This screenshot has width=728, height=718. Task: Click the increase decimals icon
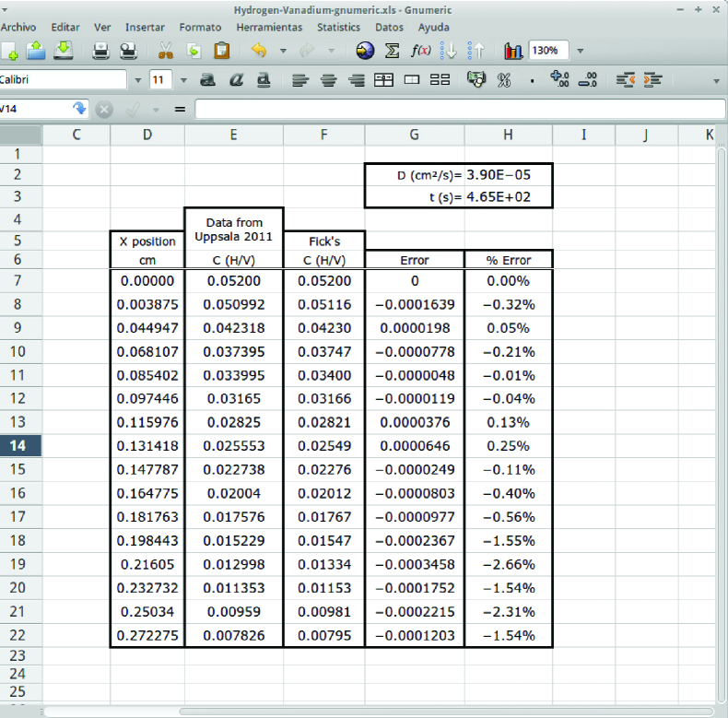(x=558, y=80)
